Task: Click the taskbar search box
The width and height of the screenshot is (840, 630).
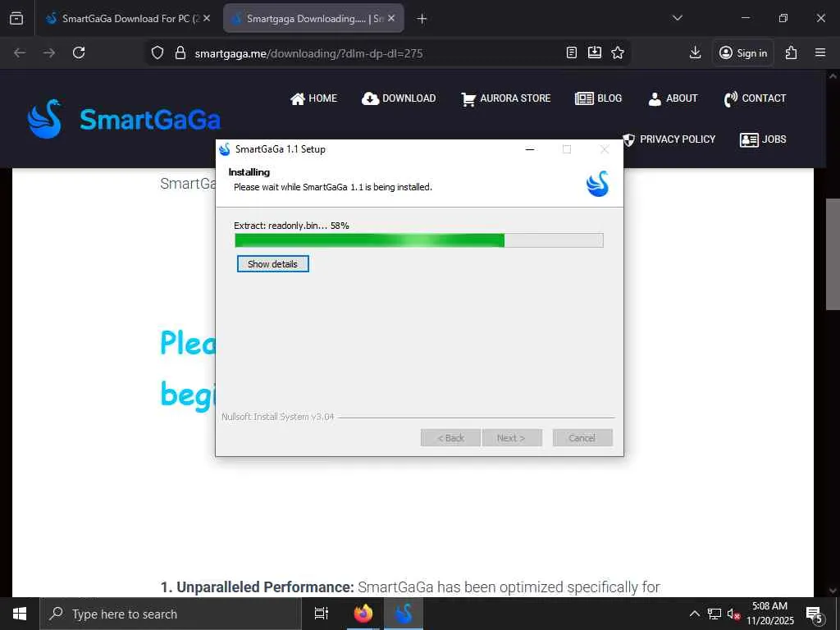Action: (x=171, y=614)
